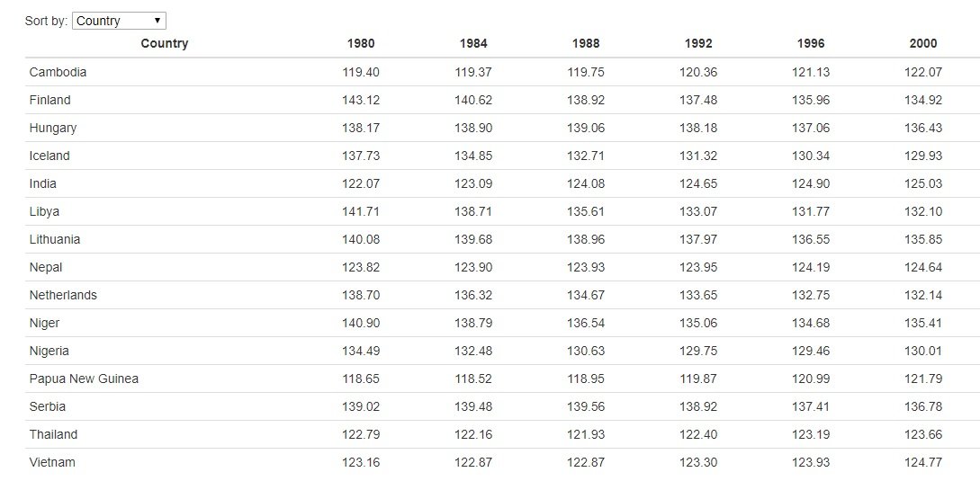Click Iceland's 1980 value 137.73
This screenshot has height=481, width=980.
coord(361,156)
